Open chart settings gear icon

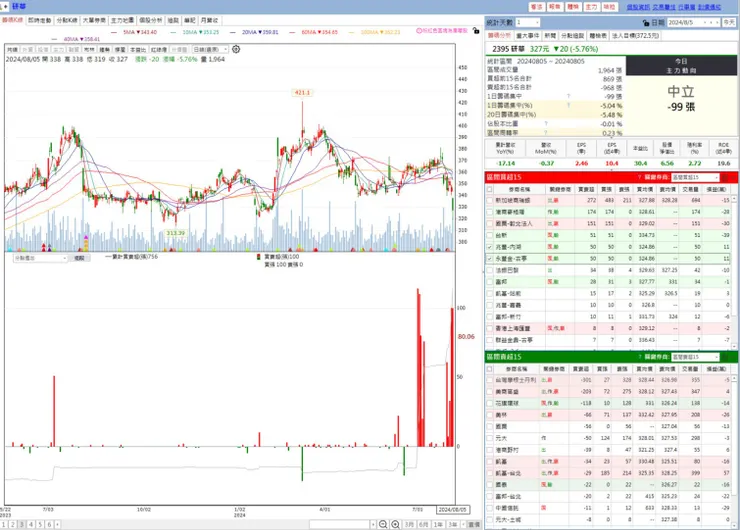tap(236, 49)
